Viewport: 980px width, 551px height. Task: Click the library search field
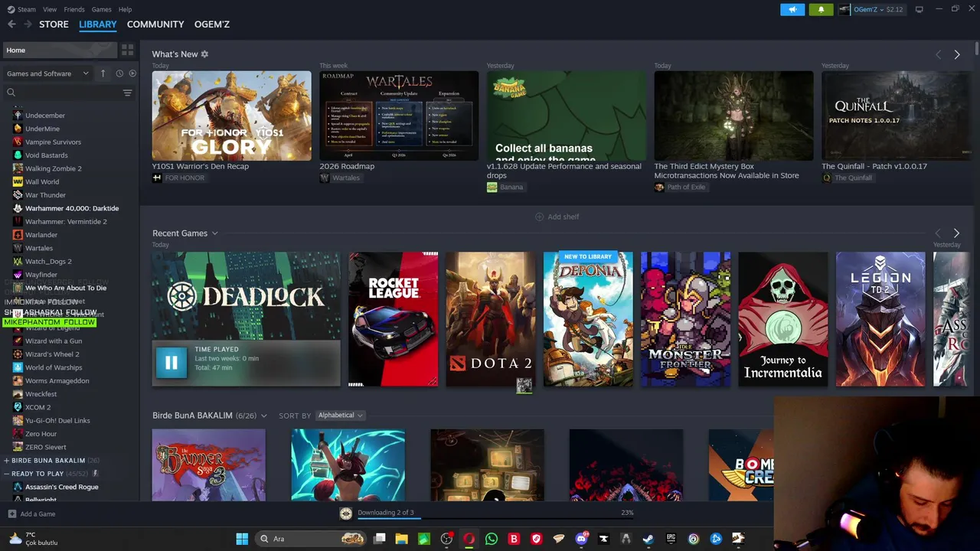point(61,93)
